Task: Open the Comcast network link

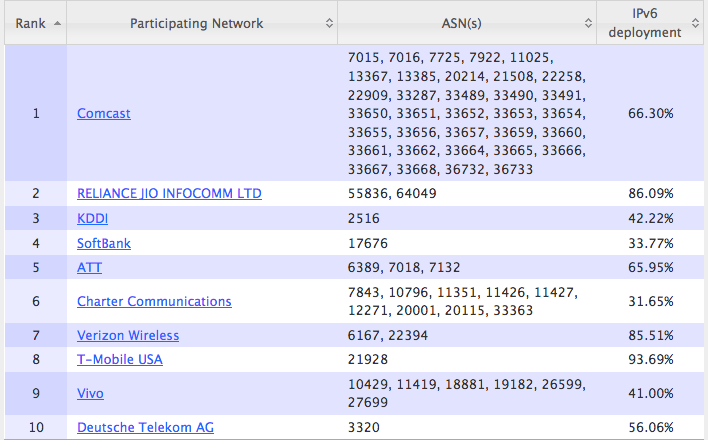Action: 104,113
